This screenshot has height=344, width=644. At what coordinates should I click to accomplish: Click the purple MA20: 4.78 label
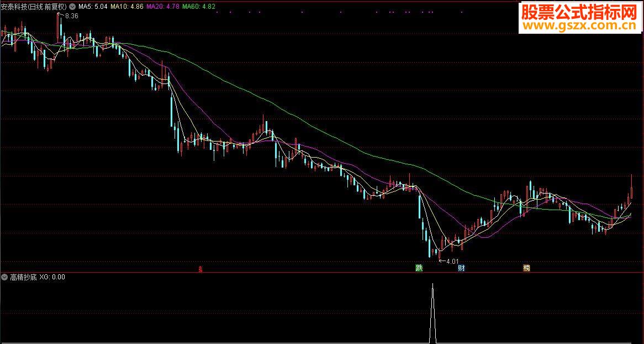[x=162, y=7]
